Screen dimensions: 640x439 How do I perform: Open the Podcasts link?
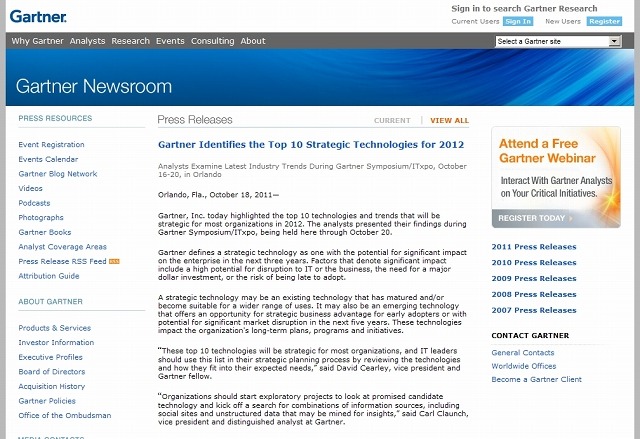tap(34, 203)
